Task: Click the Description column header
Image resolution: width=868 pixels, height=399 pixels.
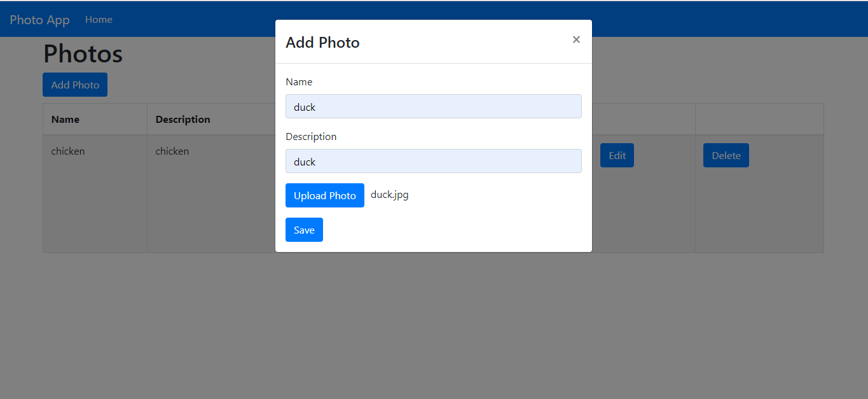Action: tap(183, 119)
